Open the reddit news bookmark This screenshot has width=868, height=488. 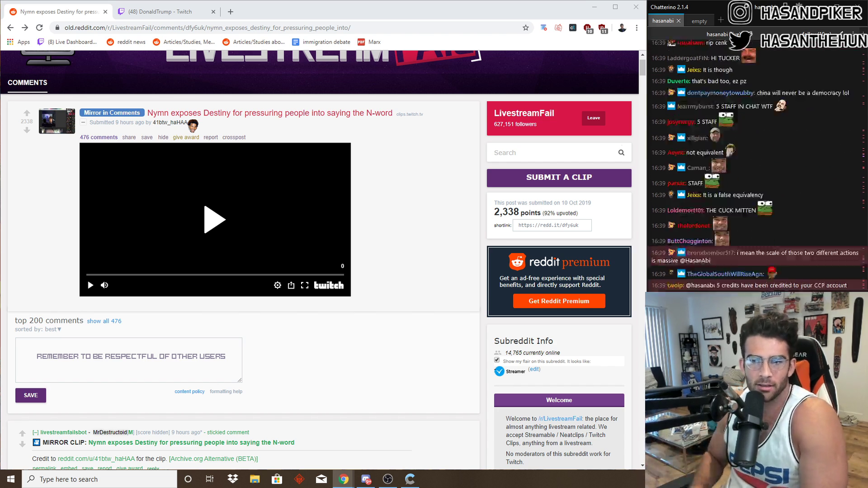click(126, 42)
